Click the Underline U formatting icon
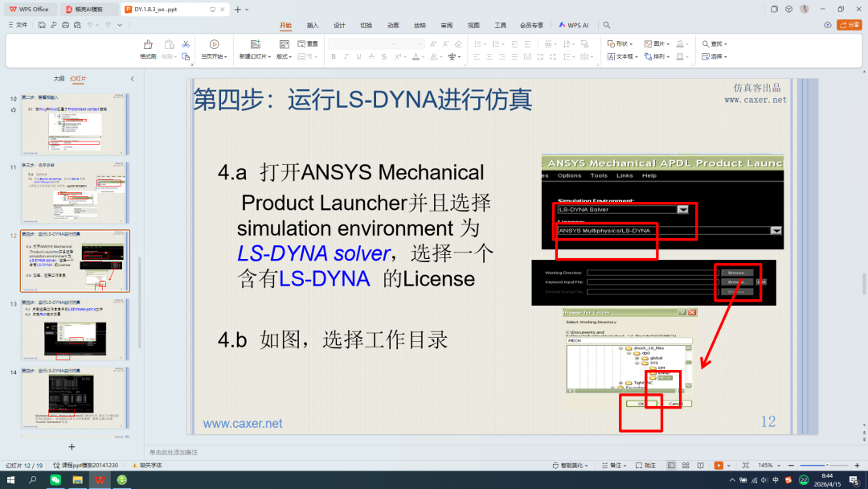 (x=358, y=56)
